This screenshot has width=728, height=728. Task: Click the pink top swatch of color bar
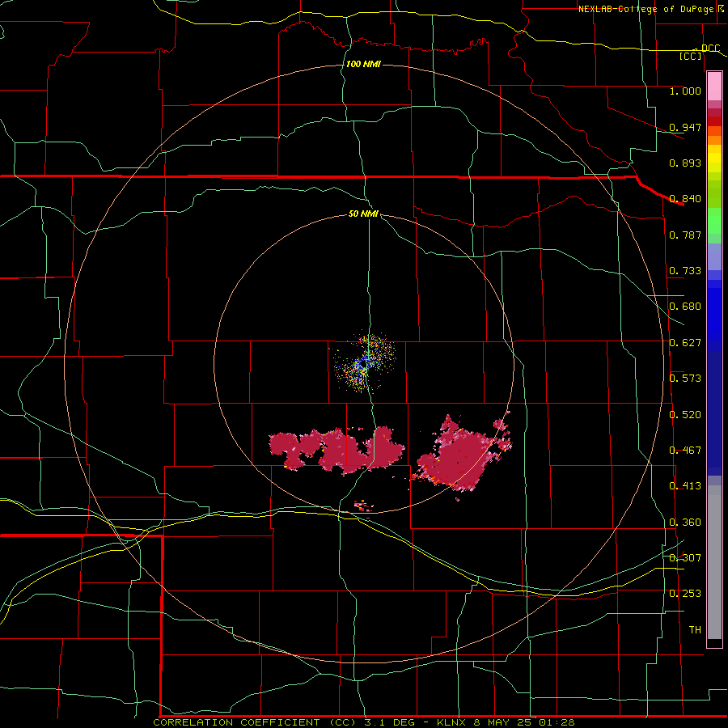[714, 87]
